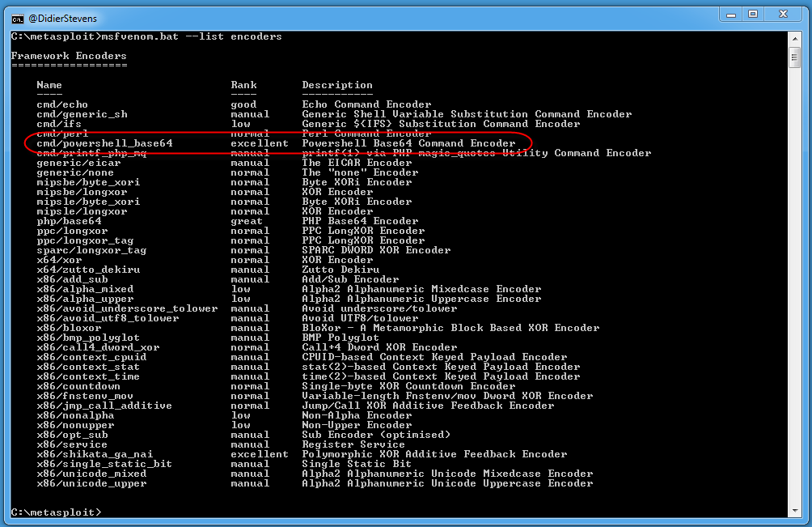Click the php/base64 encoder name
Image resolution: width=812 pixels, height=527 pixels.
pyautogui.click(x=69, y=221)
